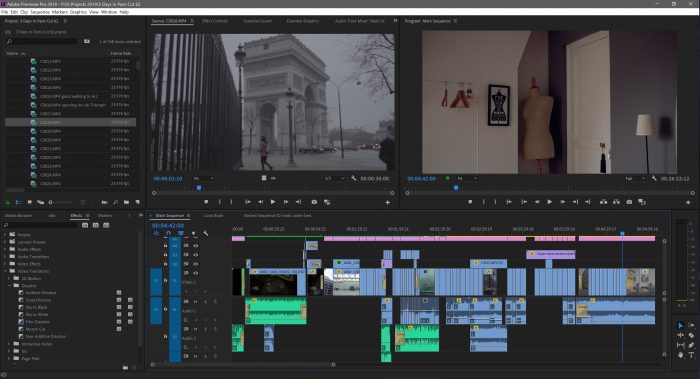
Task: Click the Program monitor playhead scrubber
Action: coord(456,188)
